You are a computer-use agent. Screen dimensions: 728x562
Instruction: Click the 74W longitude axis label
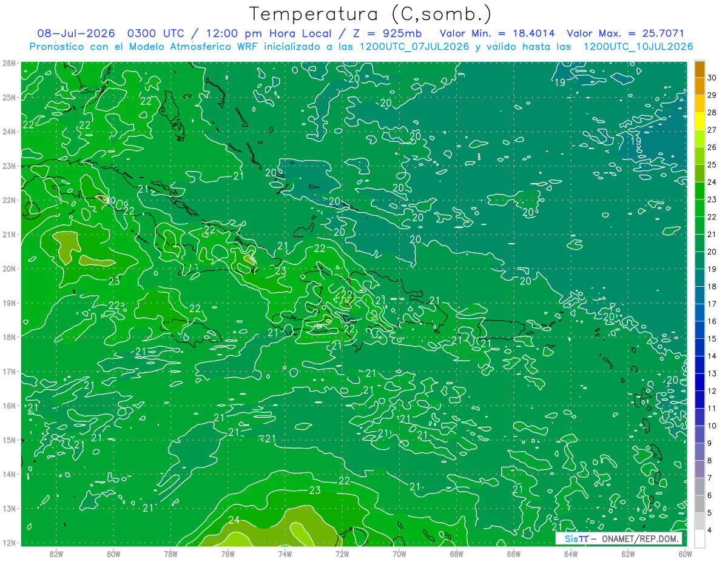[285, 554]
